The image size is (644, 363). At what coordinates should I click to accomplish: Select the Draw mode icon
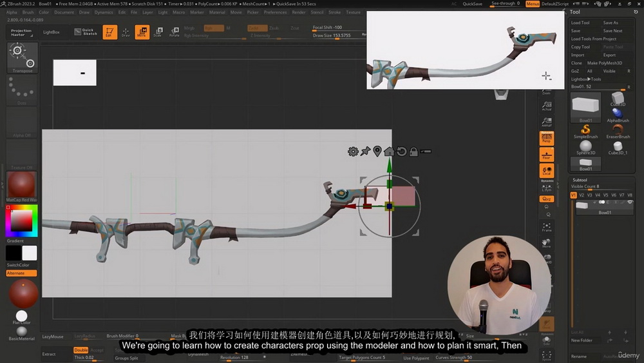click(126, 32)
